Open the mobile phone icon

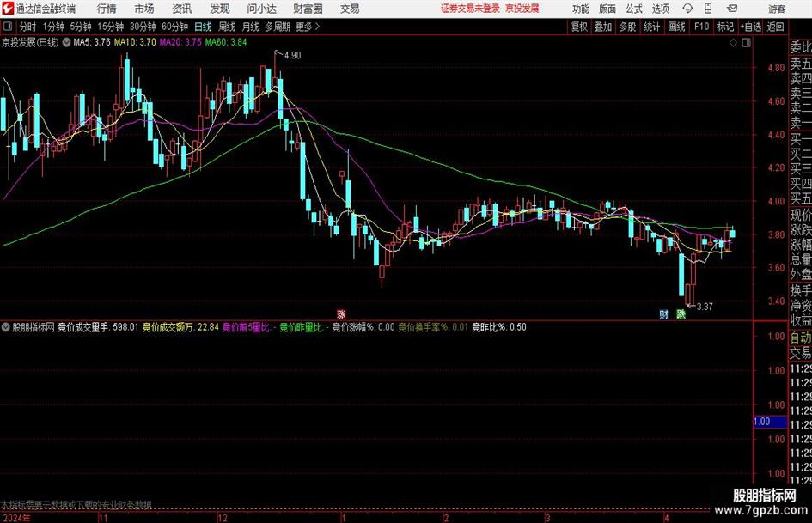click(x=708, y=9)
